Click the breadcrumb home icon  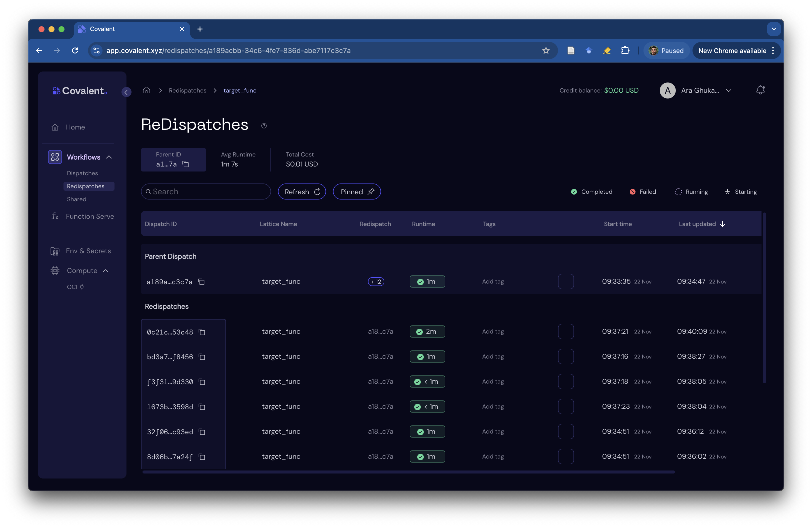click(146, 90)
